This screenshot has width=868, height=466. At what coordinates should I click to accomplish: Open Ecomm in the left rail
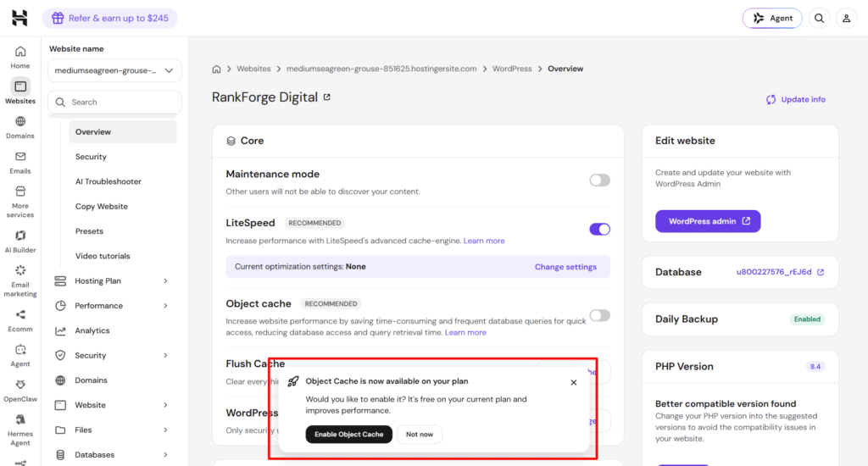[x=20, y=321]
